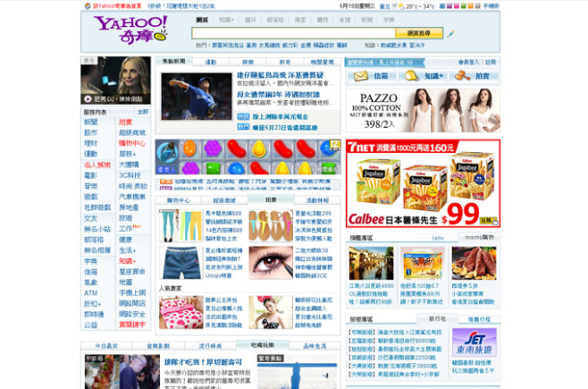Open the 推薦行程 travel tab
This screenshot has height=389, width=588.
[x=479, y=319]
